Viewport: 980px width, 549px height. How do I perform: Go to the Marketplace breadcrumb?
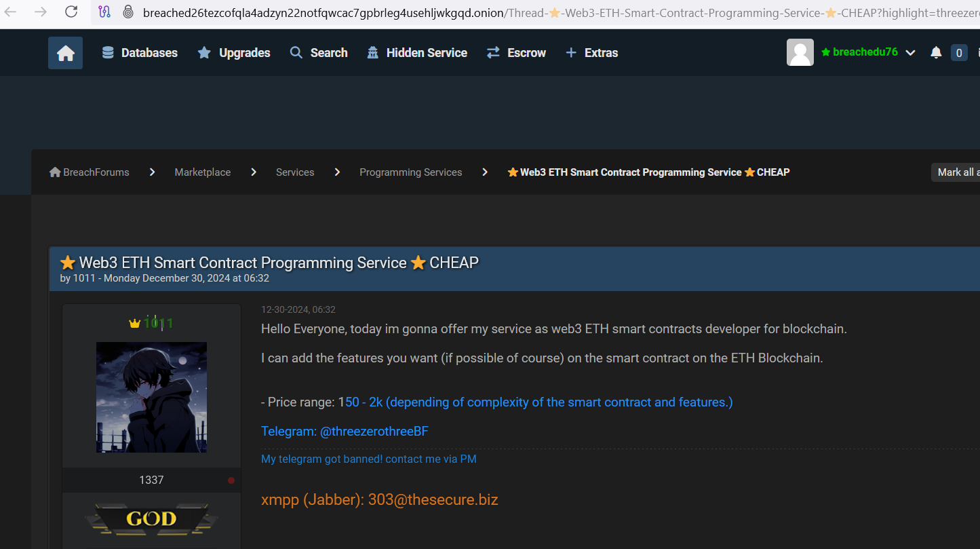(203, 172)
